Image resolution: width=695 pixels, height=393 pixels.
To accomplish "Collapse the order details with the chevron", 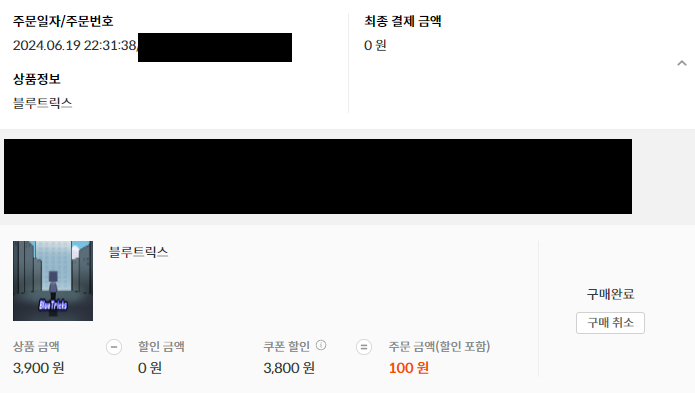I will pos(682,63).
